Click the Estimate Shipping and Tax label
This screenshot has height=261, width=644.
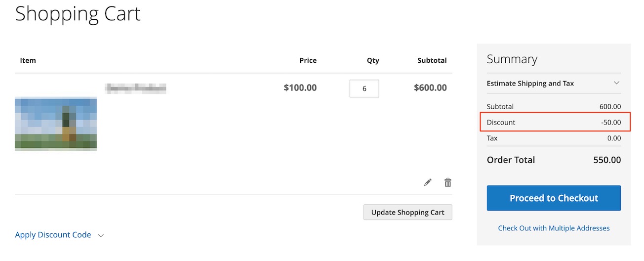530,83
